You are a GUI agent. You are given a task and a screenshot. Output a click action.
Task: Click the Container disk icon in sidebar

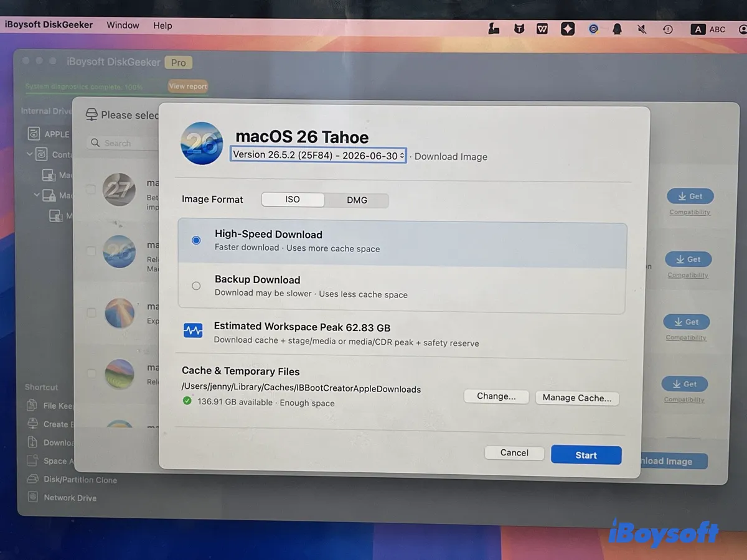click(x=42, y=154)
